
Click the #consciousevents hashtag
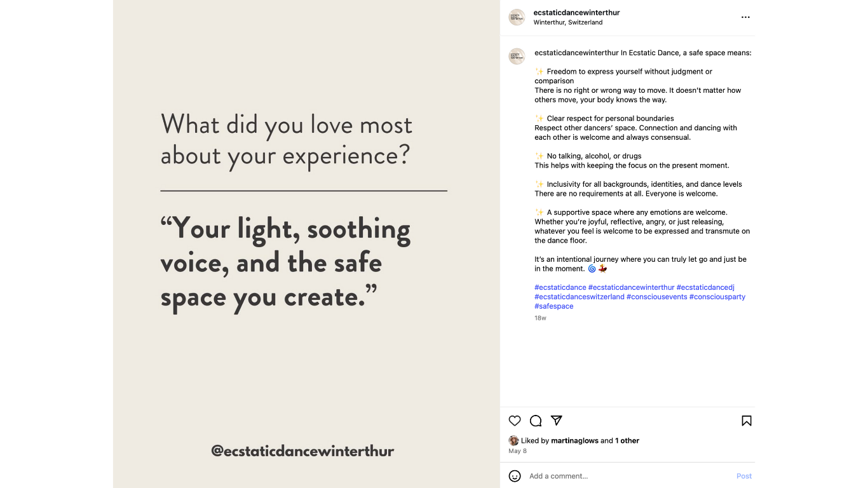[656, 297]
